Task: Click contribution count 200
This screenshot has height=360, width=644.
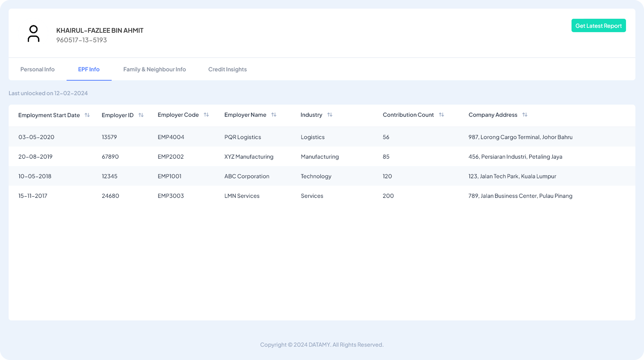Action: (x=388, y=196)
